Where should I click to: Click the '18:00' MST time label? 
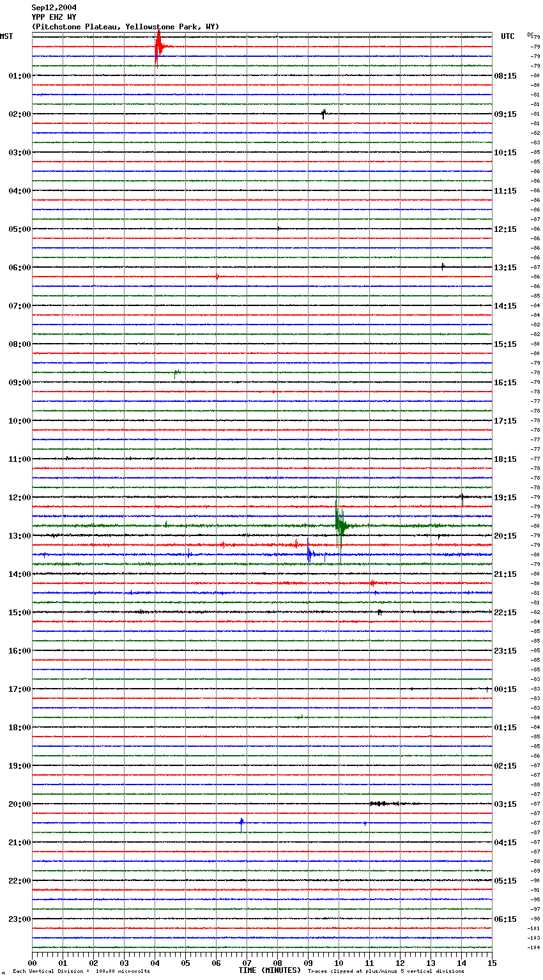[x=20, y=728]
